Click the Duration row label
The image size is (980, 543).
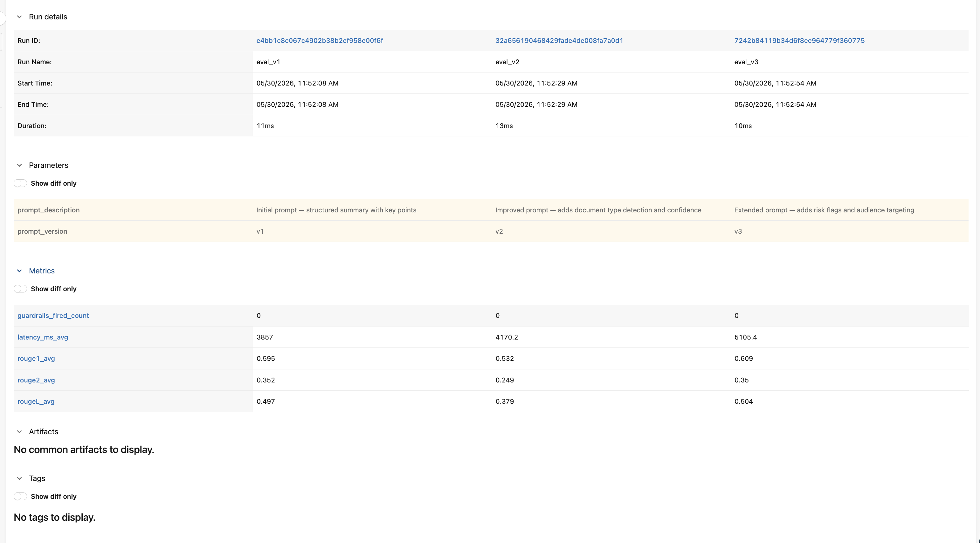pyautogui.click(x=32, y=126)
